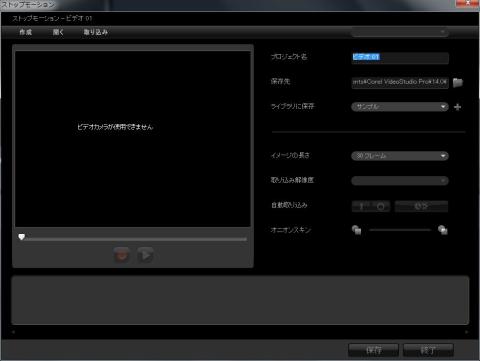This screenshot has width=480, height=361.
Task: Expand the イメージの長さ image duration dropdown
Action: click(400, 156)
